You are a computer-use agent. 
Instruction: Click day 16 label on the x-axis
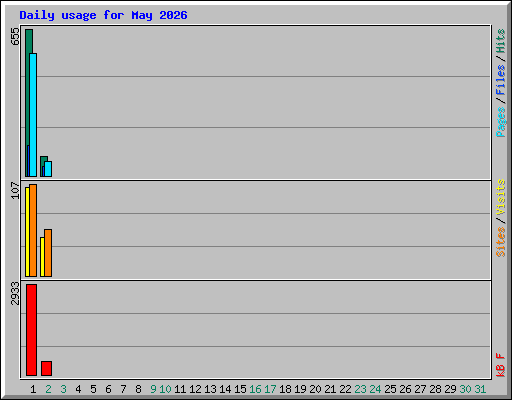[x=255, y=389]
